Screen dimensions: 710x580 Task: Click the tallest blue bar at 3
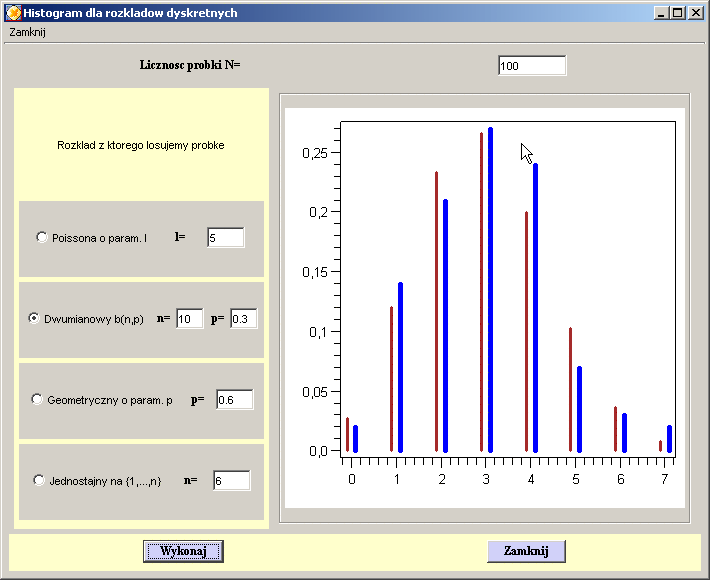click(490, 290)
